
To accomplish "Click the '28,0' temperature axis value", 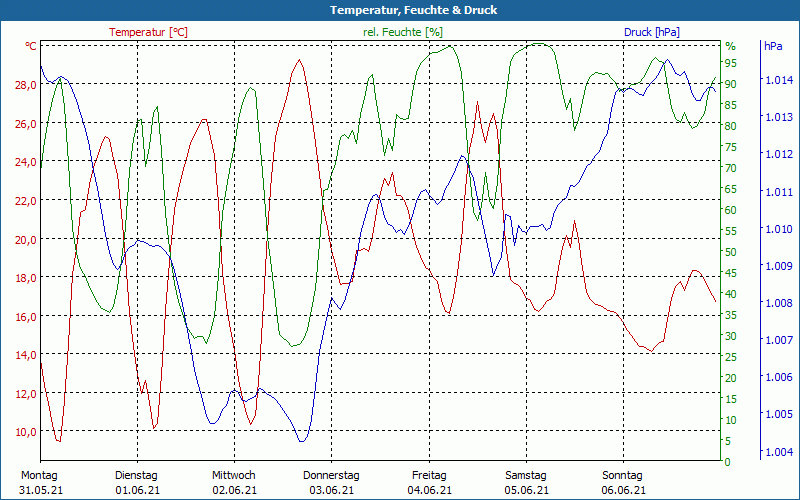I will pyautogui.click(x=26, y=85).
